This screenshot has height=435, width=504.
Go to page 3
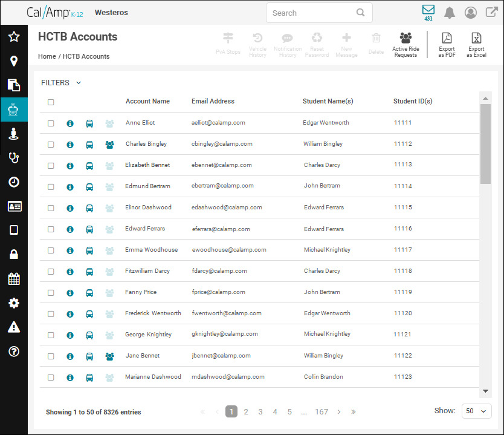[260, 412]
